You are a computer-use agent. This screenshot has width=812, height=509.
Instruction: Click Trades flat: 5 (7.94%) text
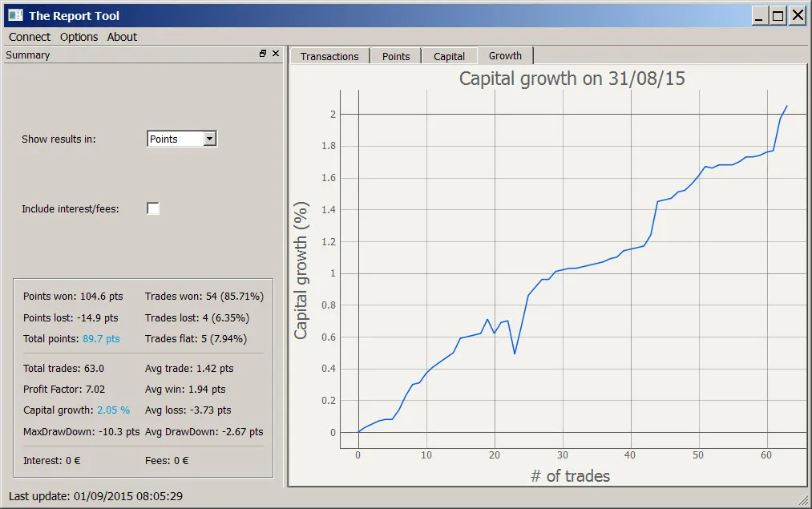tap(196, 338)
